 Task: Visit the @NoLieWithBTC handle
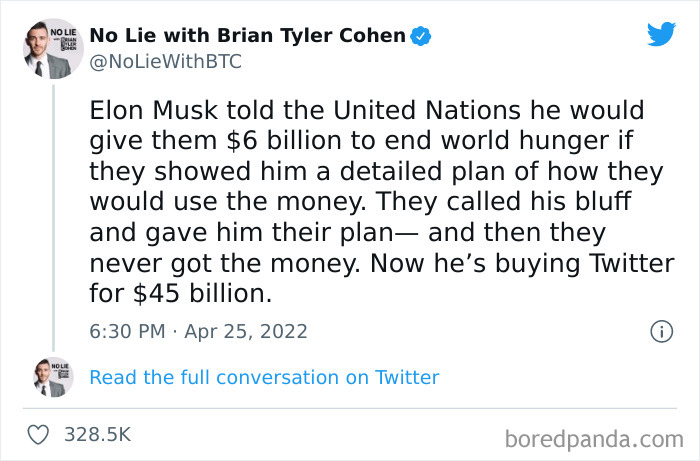(165, 62)
